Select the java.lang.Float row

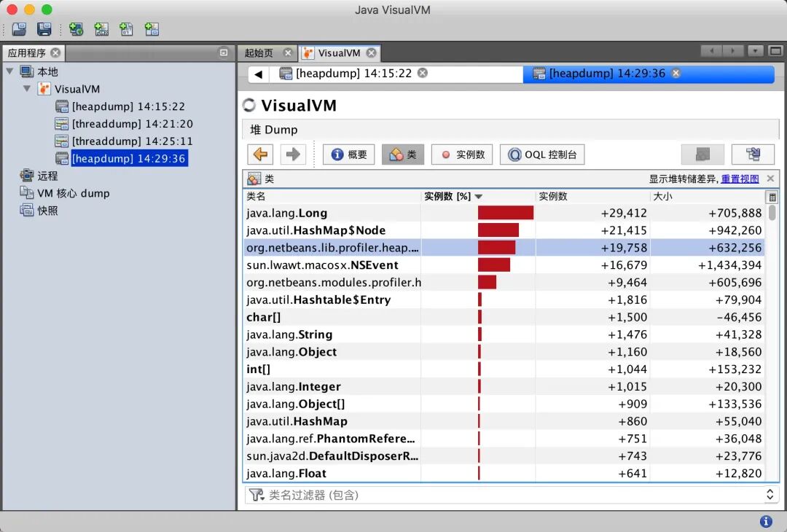(x=504, y=473)
